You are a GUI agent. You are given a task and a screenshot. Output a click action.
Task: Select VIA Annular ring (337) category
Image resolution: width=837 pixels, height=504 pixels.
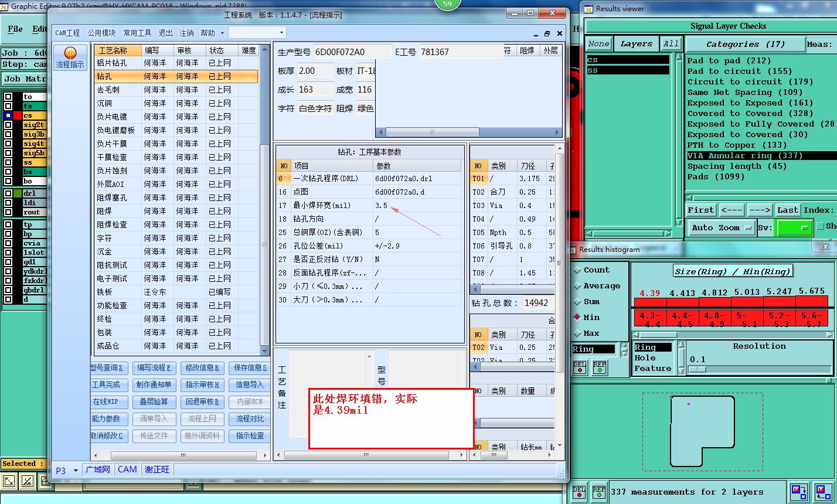(761, 155)
